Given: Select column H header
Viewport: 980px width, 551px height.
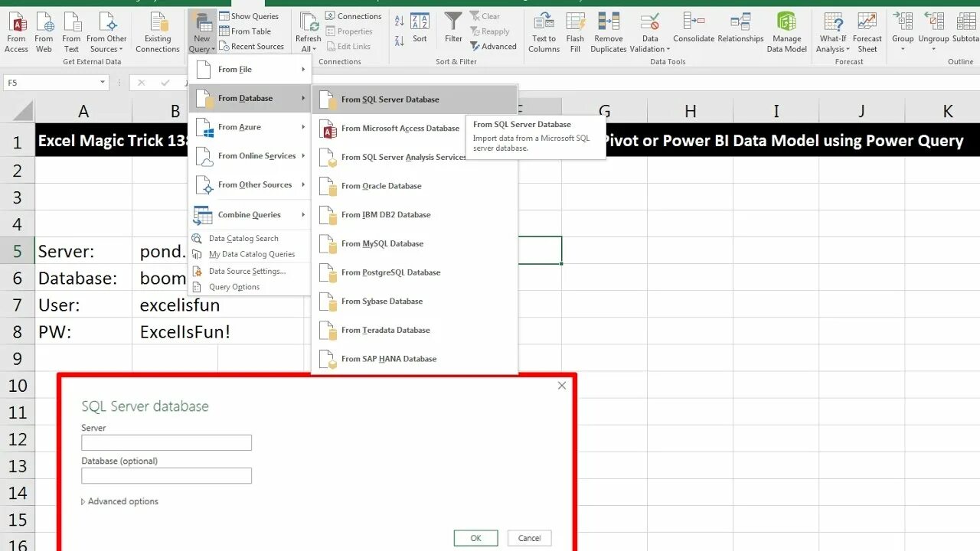Looking at the screenshot, I should click(690, 111).
